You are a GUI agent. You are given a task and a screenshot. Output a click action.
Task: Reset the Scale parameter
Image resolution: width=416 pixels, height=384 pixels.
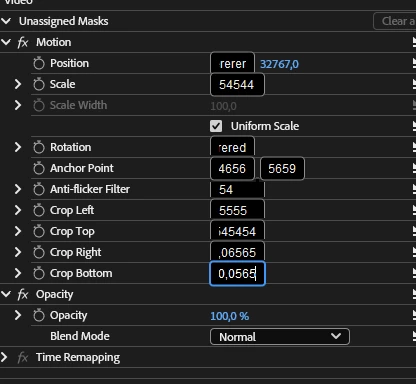click(x=414, y=84)
